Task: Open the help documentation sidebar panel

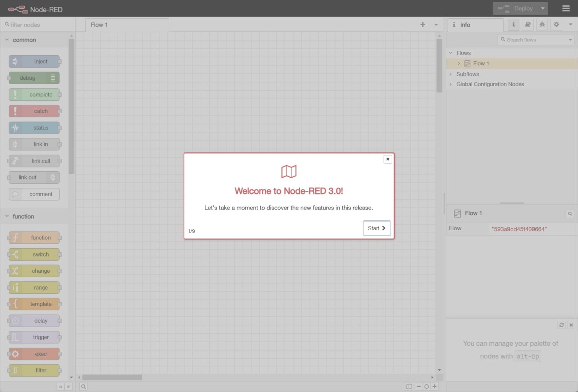Action: 528,24
